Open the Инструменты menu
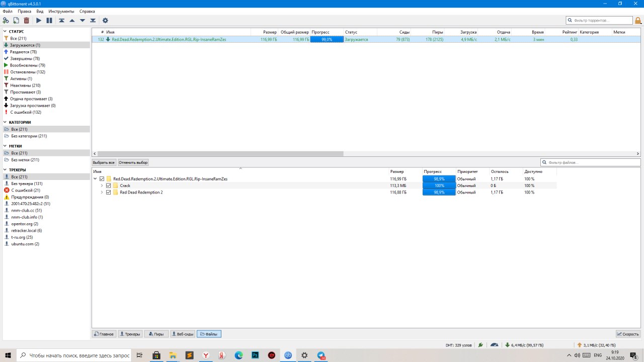The width and height of the screenshot is (644, 362). 61,11
